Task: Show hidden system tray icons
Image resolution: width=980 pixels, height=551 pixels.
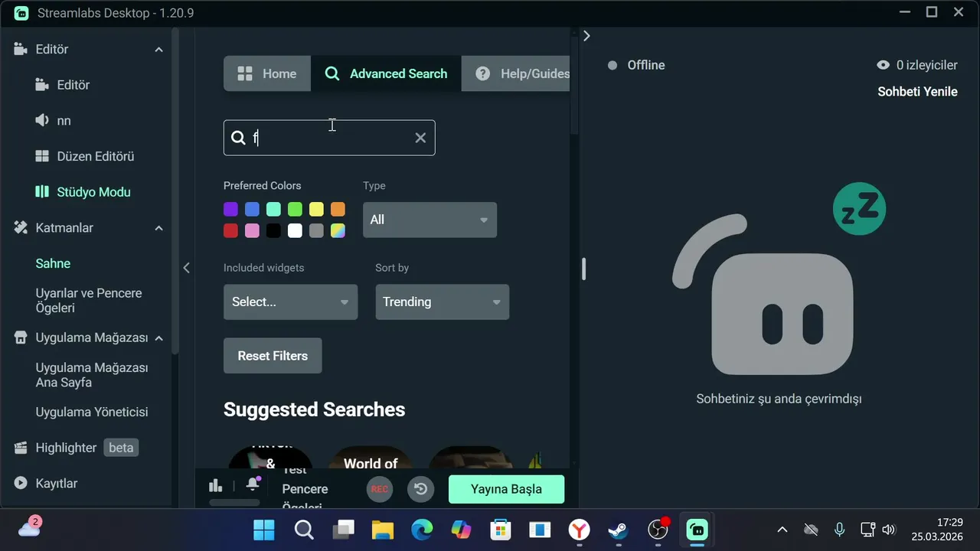Action: 782,530
